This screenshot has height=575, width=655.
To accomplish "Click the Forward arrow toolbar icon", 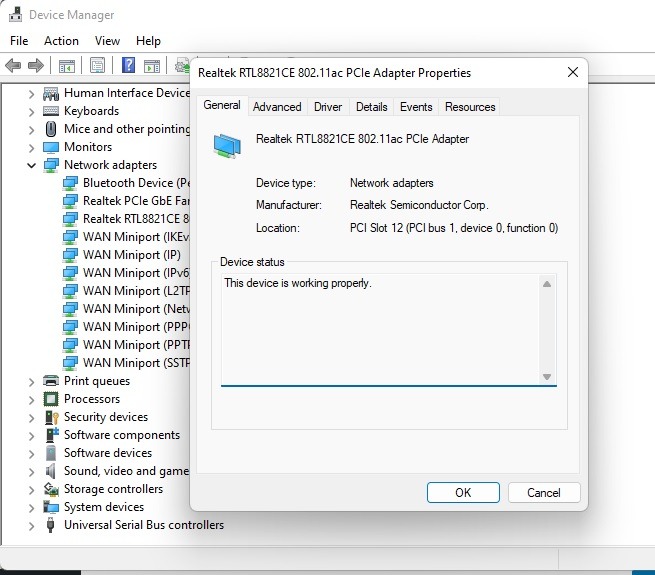I will [36, 65].
